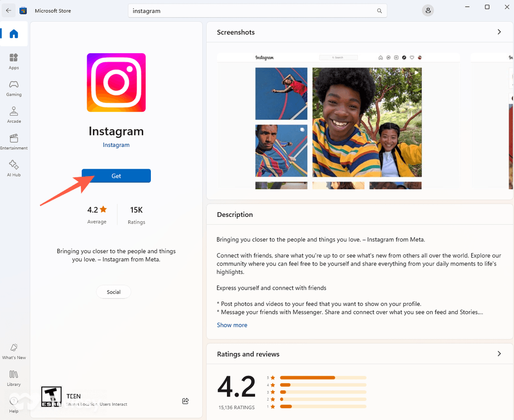Click Show more in Description
The image size is (514, 420).
(x=232, y=325)
